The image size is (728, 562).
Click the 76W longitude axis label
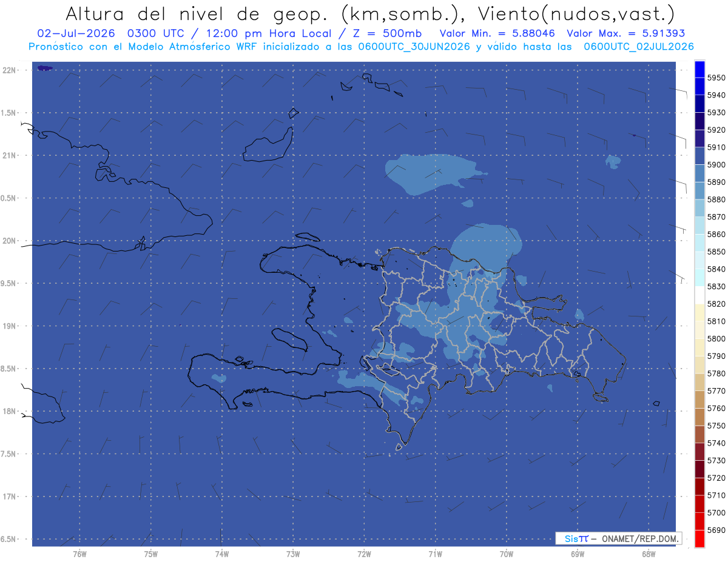(x=79, y=554)
